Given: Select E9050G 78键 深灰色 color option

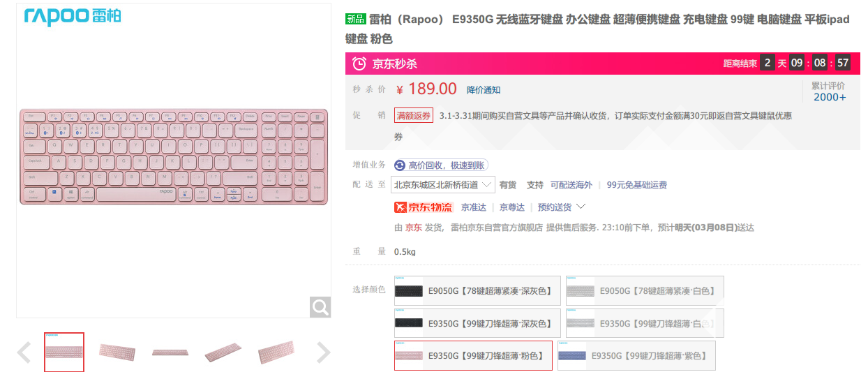Looking at the screenshot, I should [476, 291].
